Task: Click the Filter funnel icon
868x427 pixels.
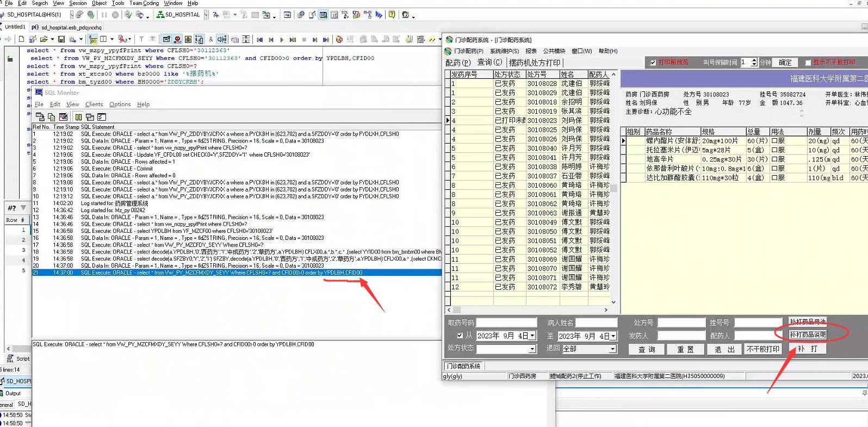Action: (141, 39)
